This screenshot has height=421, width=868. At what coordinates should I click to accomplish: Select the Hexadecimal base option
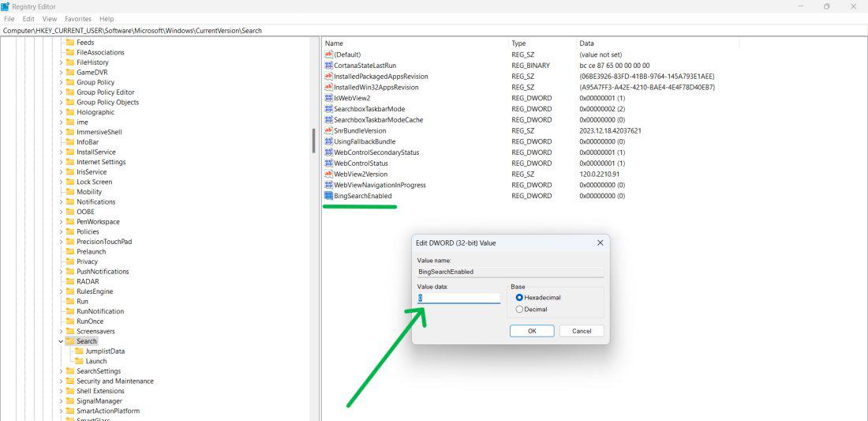click(x=519, y=298)
